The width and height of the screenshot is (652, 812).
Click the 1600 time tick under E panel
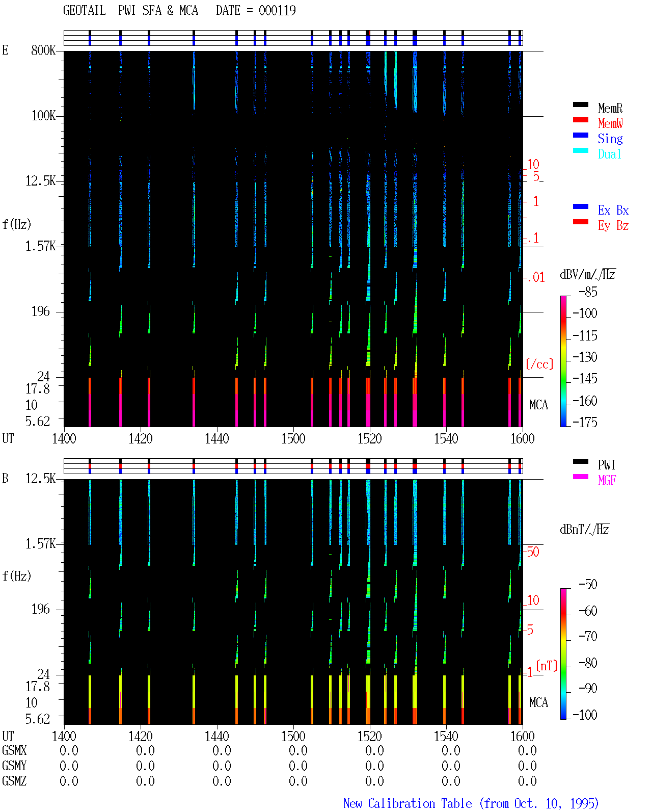point(522,438)
